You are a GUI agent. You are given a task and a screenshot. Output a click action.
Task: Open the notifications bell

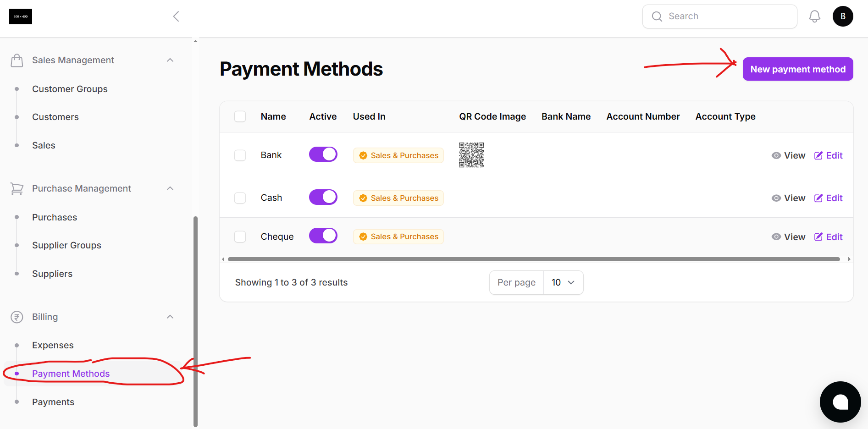[x=815, y=16]
